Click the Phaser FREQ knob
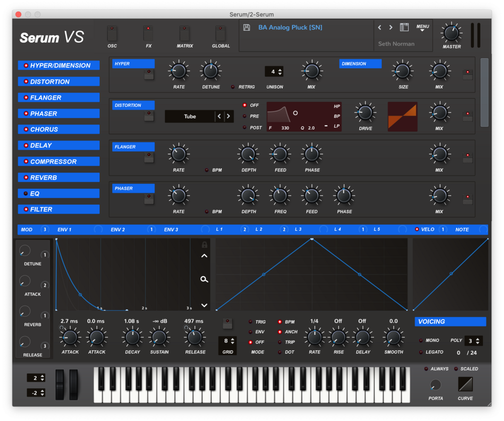Viewport: 504px width, 421px height. (x=280, y=196)
